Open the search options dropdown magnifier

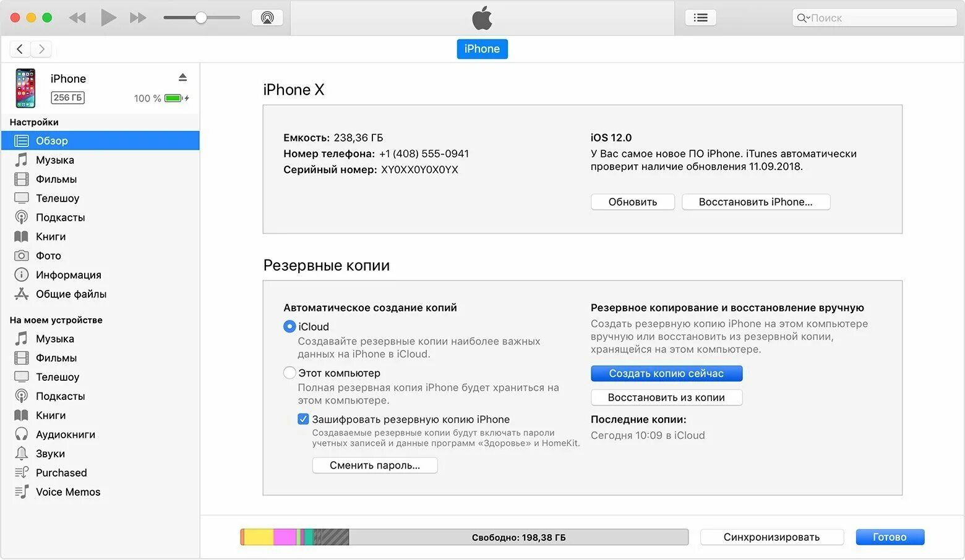click(x=803, y=18)
